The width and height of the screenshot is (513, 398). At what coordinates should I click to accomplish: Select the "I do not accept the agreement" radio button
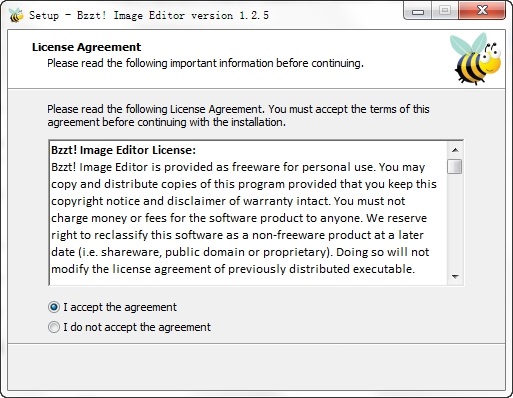(54, 327)
